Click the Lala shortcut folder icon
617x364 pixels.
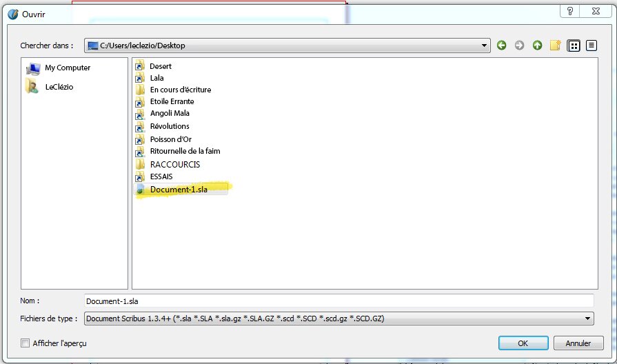click(140, 77)
